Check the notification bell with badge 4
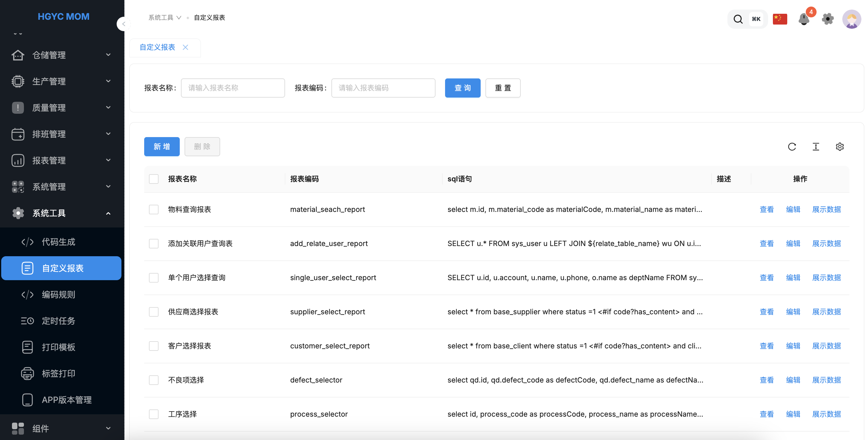The image size is (868, 440). pyautogui.click(x=805, y=20)
